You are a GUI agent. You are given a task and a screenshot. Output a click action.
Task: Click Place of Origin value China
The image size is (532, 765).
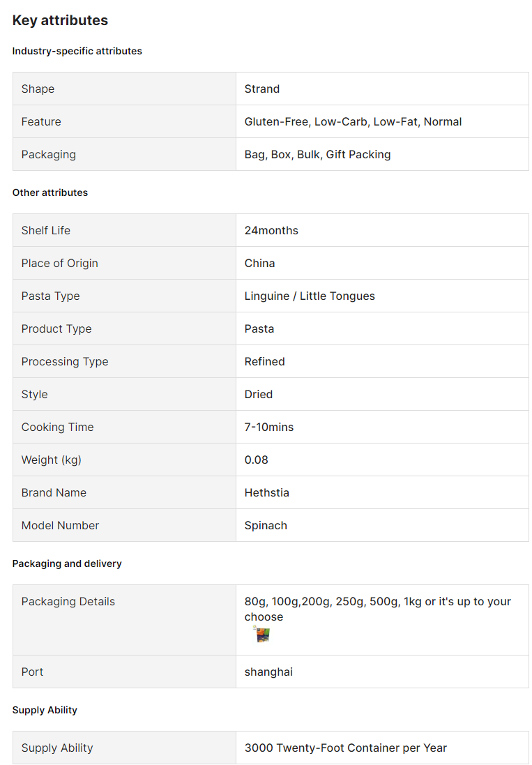tap(259, 263)
